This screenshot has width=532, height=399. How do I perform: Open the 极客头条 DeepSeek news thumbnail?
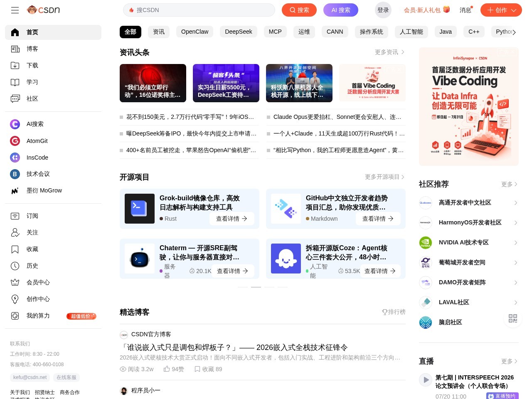tap(226, 83)
